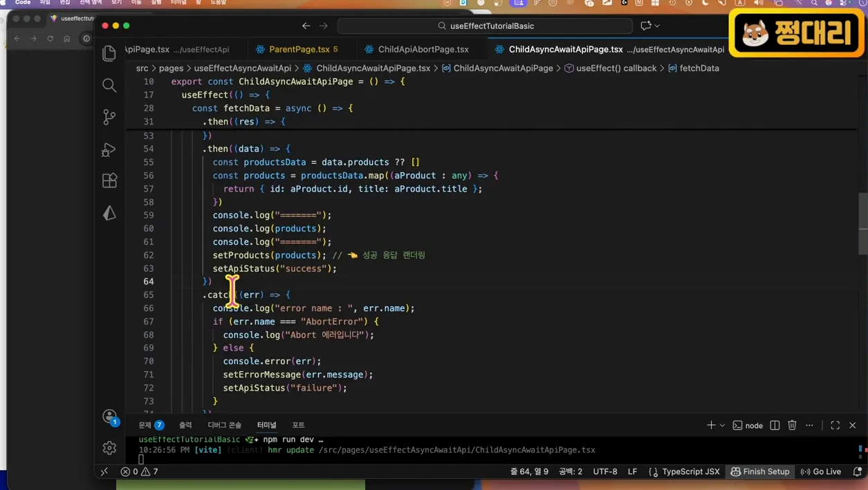
Task: Click line number 64 in the gutter
Action: [x=149, y=281]
